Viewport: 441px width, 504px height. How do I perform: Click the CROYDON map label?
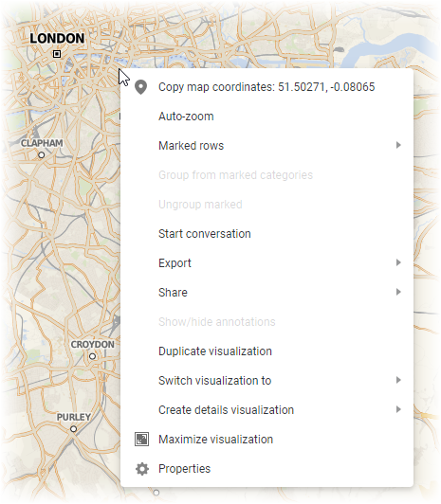coord(93,345)
